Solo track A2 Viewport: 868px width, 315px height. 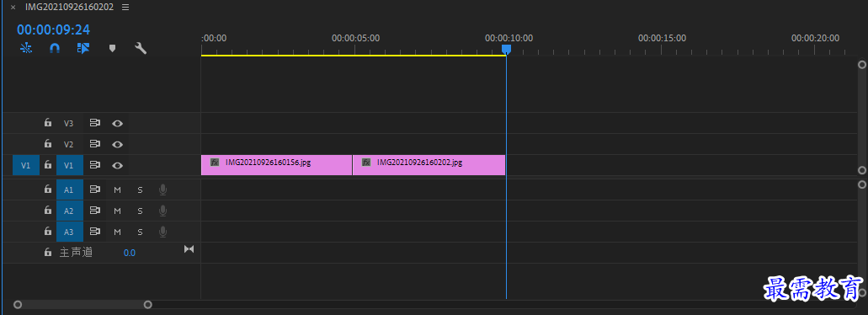[140, 211]
